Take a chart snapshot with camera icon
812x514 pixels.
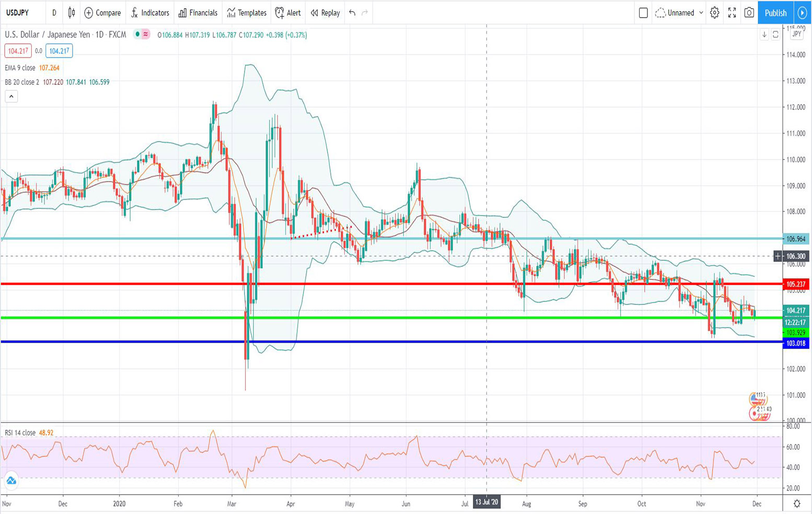(749, 13)
